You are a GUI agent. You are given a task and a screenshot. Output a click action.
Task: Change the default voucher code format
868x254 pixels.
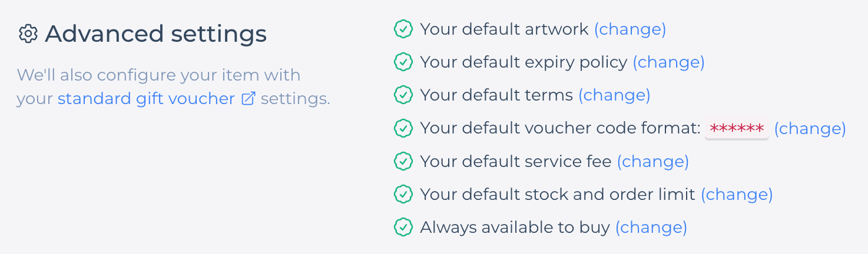point(810,128)
